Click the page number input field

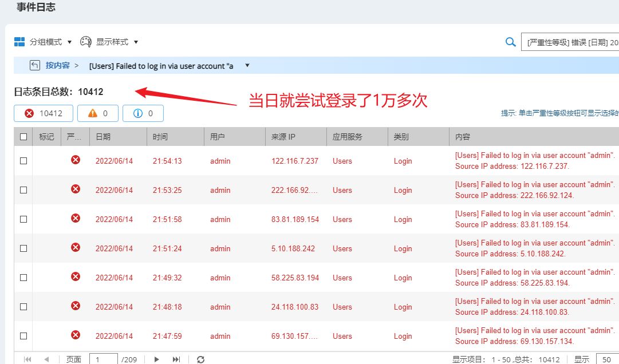point(104,359)
